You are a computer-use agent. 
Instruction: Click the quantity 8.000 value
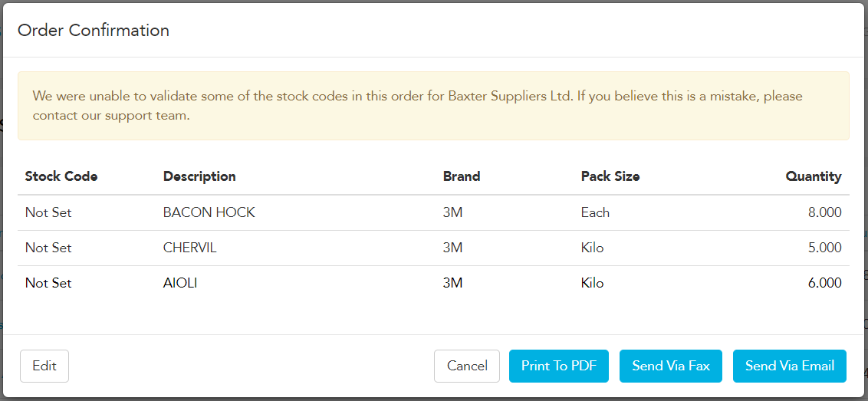(x=825, y=212)
